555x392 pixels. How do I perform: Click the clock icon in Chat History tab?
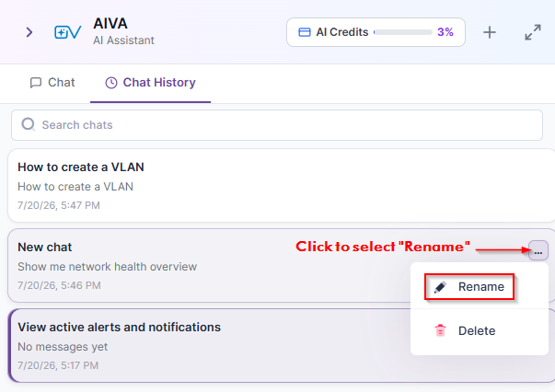coord(111,83)
